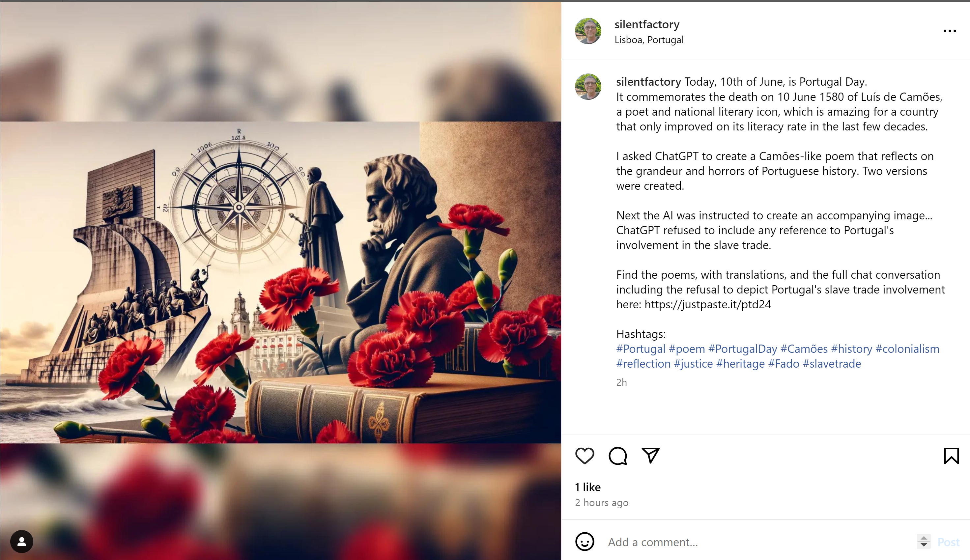Viewport: 970px width, 560px height.
Task: Open the emoji picker smiley icon
Action: coord(585,542)
